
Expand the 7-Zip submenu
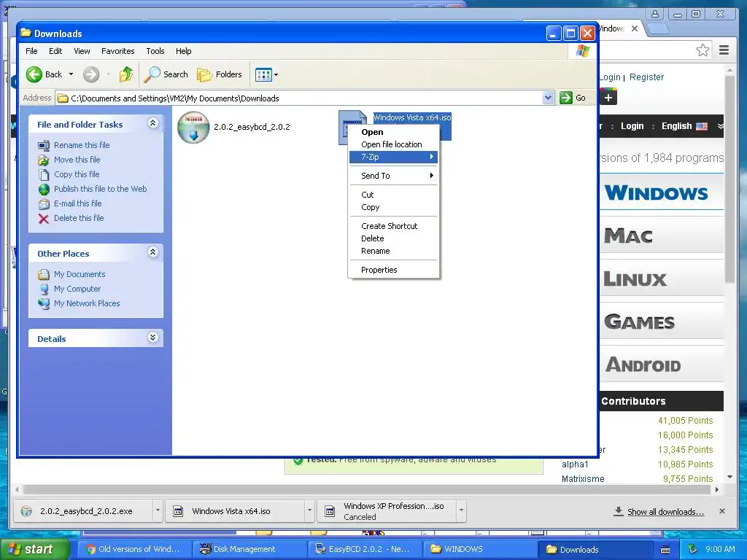coord(393,157)
